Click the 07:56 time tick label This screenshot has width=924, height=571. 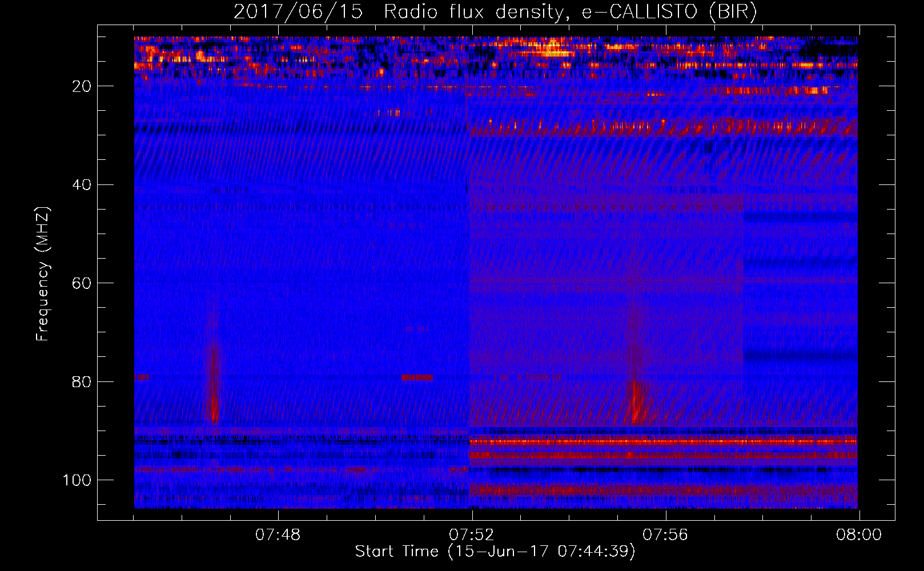(x=665, y=535)
